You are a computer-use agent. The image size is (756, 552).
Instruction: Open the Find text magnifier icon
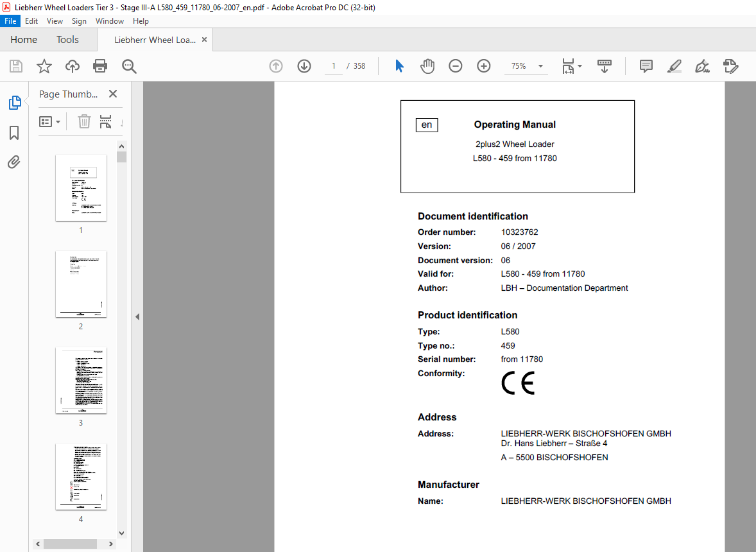(x=129, y=66)
